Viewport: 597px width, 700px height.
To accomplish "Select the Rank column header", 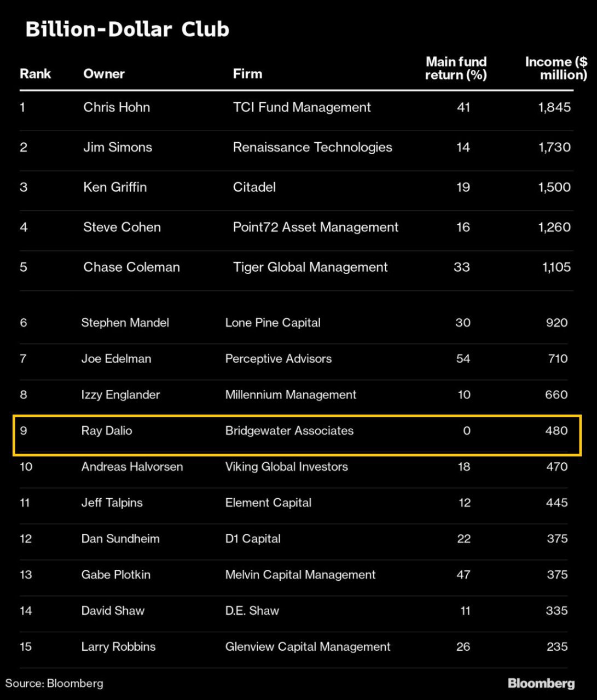I will pos(35,74).
